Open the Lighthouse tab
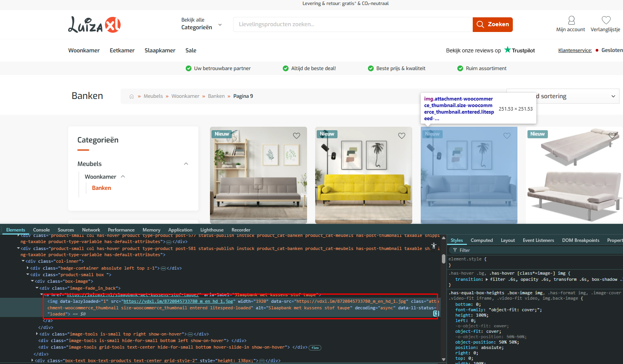This screenshot has width=623, height=364. click(212, 230)
